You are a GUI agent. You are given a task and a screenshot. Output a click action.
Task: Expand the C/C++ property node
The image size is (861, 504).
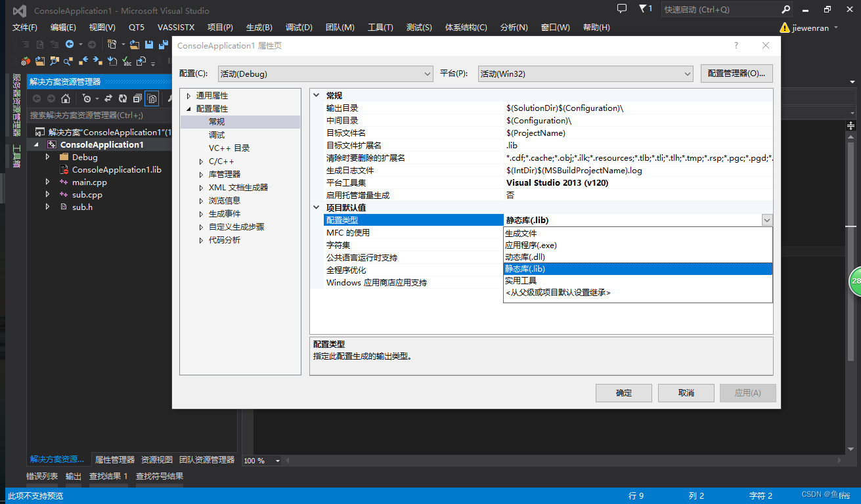pos(202,161)
